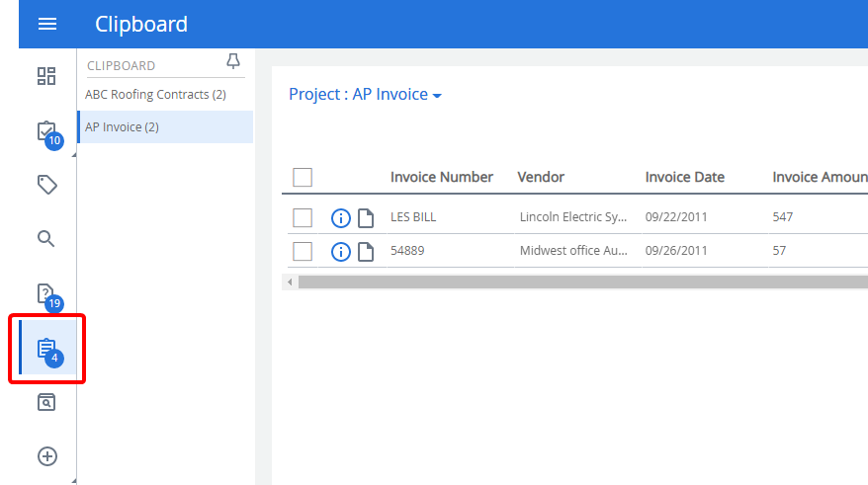This screenshot has width=868, height=485.
Task: Open the search magnifier icon in sidebar
Action: click(x=46, y=238)
